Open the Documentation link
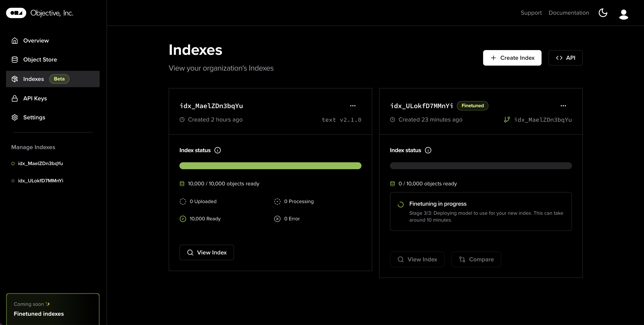Screen dimensions: 644x325 pos(569,13)
